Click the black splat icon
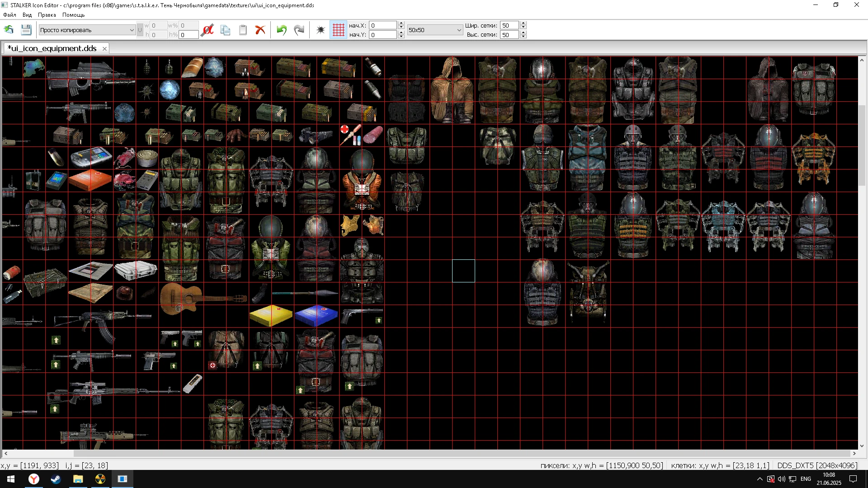The width and height of the screenshot is (868, 488). (x=321, y=30)
